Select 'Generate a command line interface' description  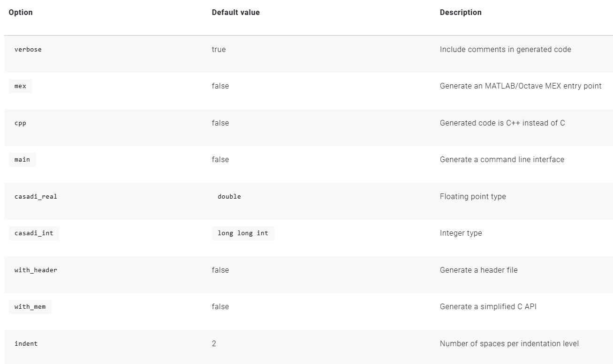pyautogui.click(x=502, y=160)
